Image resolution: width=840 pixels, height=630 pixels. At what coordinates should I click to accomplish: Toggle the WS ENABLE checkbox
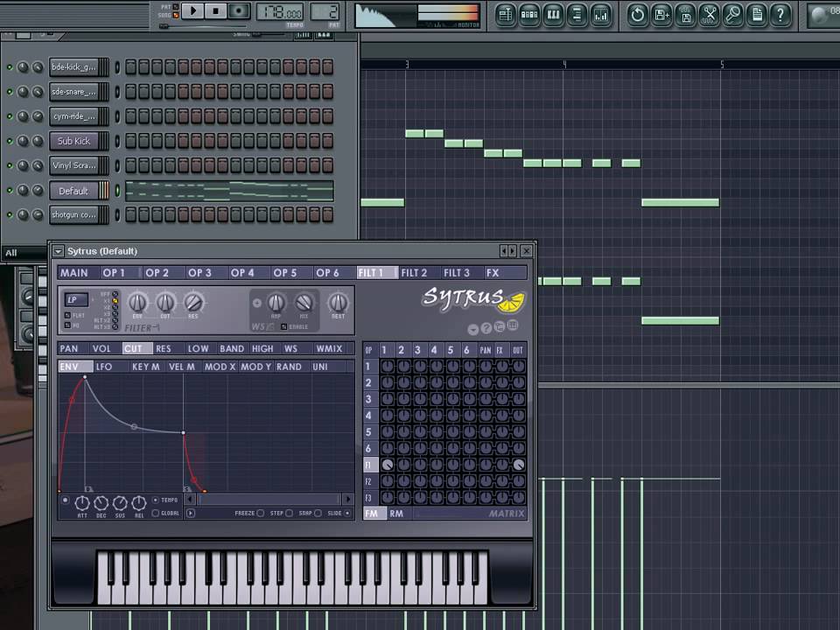pyautogui.click(x=283, y=326)
